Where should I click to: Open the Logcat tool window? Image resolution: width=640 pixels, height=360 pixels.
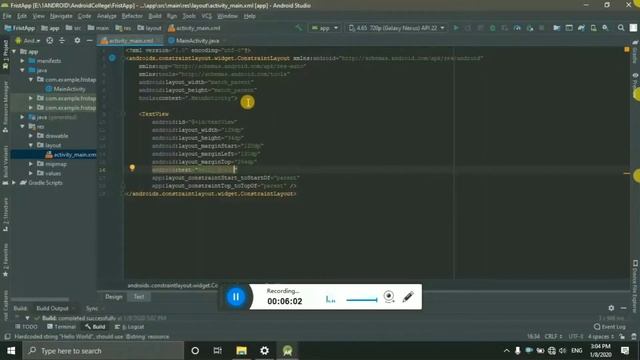click(x=129, y=327)
